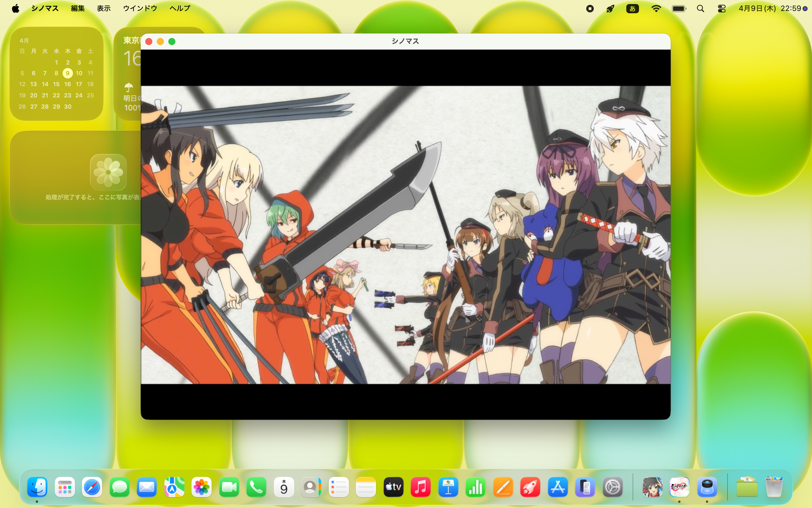812x508 pixels.
Task: Open the Music app in Dock
Action: tap(421, 487)
